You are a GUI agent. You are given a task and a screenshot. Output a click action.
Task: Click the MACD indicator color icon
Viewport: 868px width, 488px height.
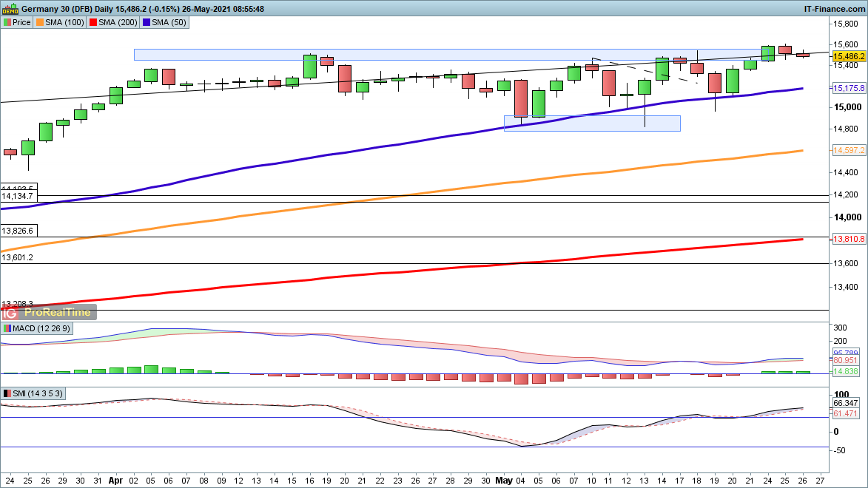pyautogui.click(x=7, y=328)
